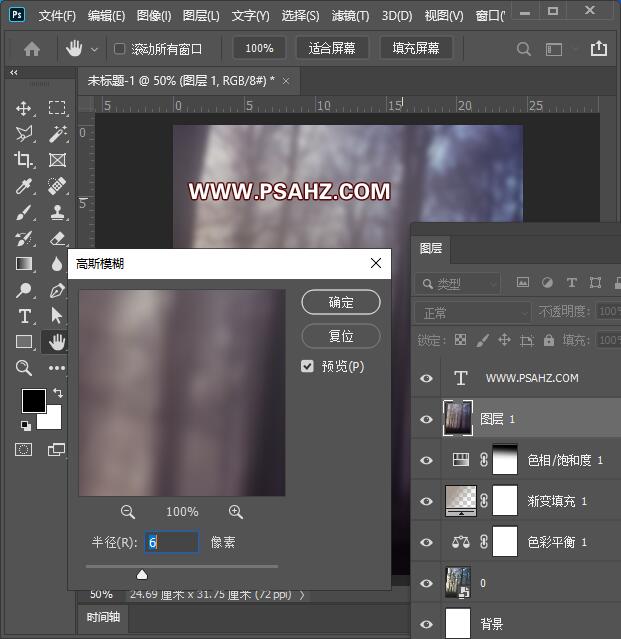Select the Frame tool

pyautogui.click(x=57, y=160)
